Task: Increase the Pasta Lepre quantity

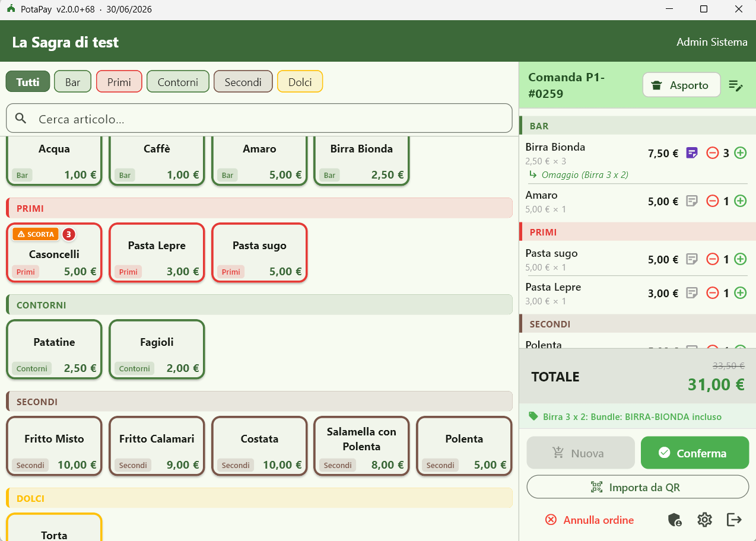Action: coord(741,293)
